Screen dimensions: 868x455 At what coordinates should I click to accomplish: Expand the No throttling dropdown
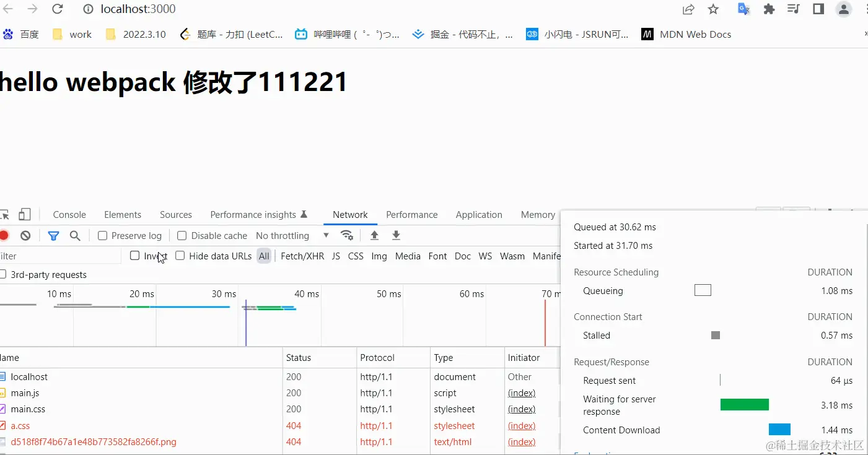click(292, 236)
